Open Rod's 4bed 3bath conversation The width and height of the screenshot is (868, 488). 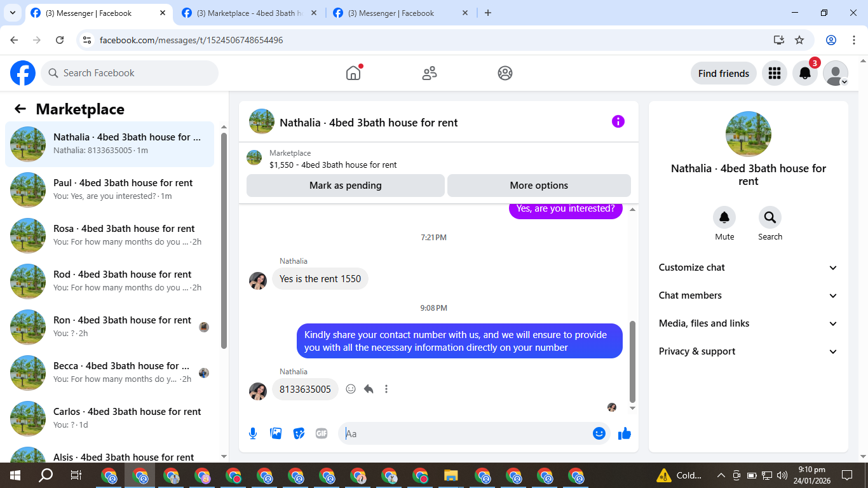pos(109,281)
